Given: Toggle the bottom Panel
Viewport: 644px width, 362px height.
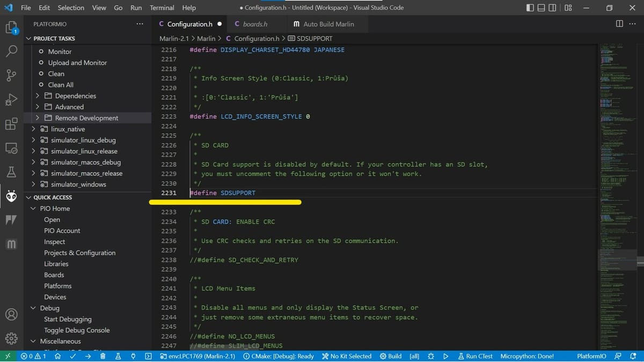Looking at the screenshot, I should click(542, 8).
